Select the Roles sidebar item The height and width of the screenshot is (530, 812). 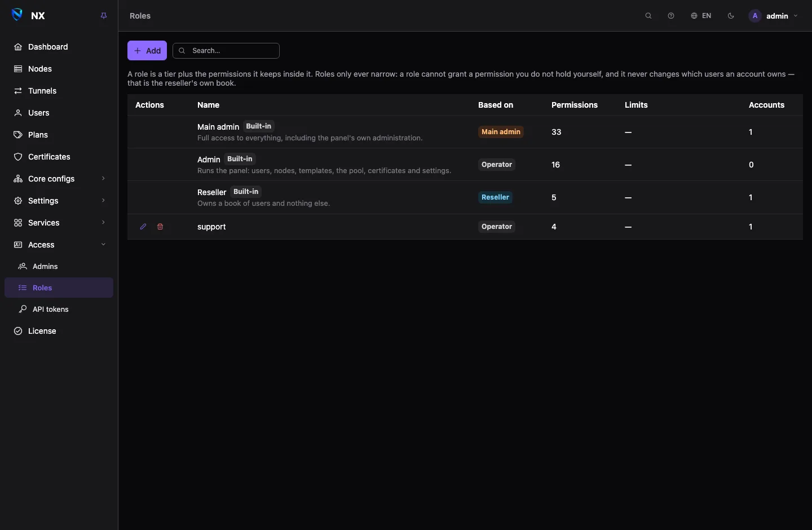59,288
